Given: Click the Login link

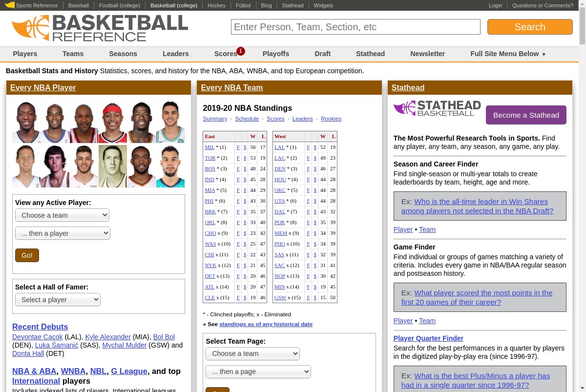Looking at the screenshot, I should tap(495, 5).
